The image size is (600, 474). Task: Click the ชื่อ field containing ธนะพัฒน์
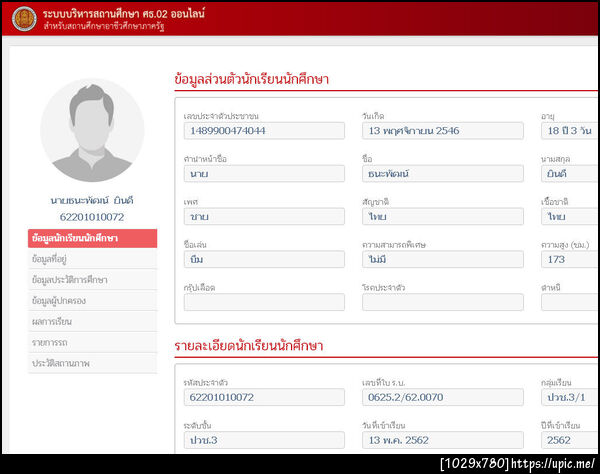(443, 174)
